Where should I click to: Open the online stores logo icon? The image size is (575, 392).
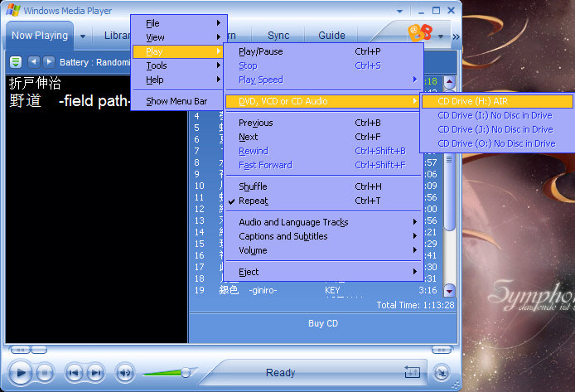[x=420, y=32]
